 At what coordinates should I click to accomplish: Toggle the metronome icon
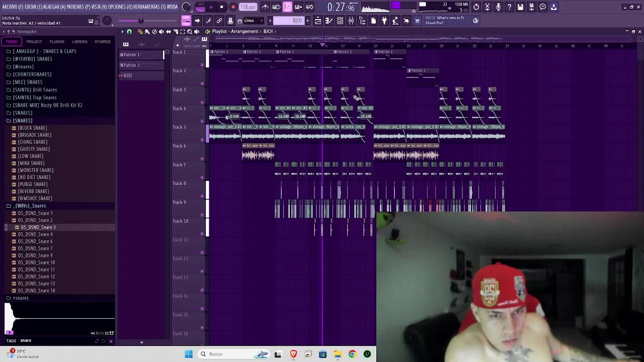point(265,7)
